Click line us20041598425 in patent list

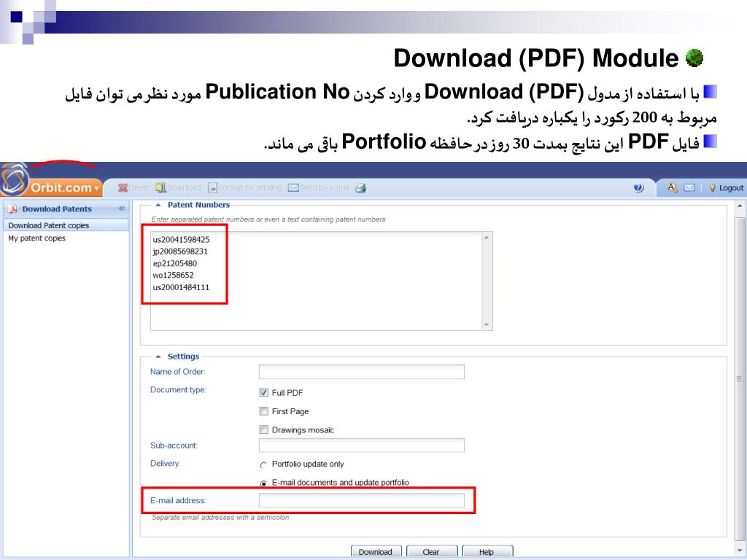181,239
